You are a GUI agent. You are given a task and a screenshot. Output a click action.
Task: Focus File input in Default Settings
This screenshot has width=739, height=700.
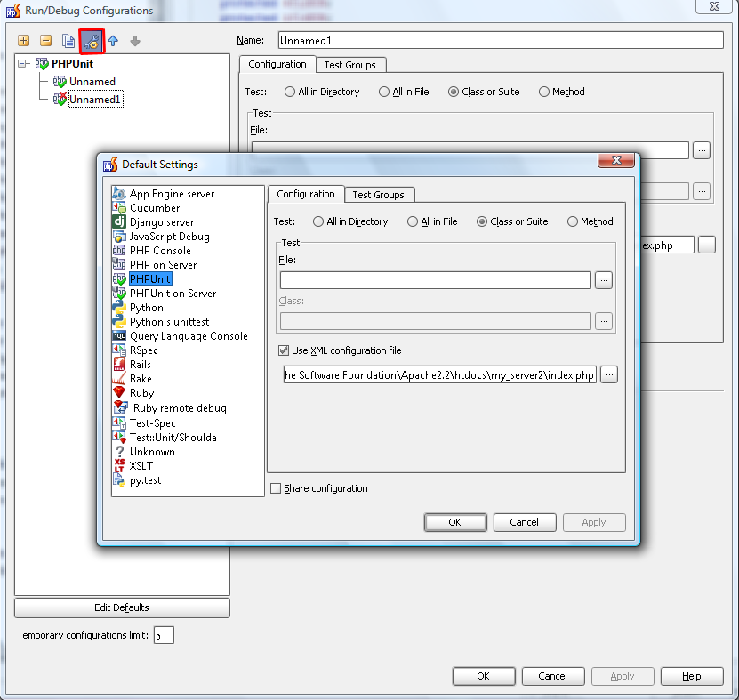[x=436, y=280]
